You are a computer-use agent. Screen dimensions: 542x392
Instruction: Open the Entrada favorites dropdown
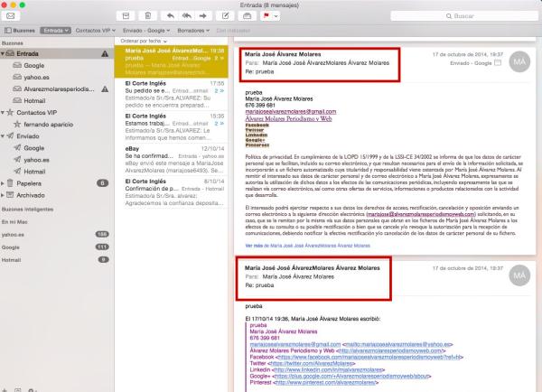click(55, 31)
